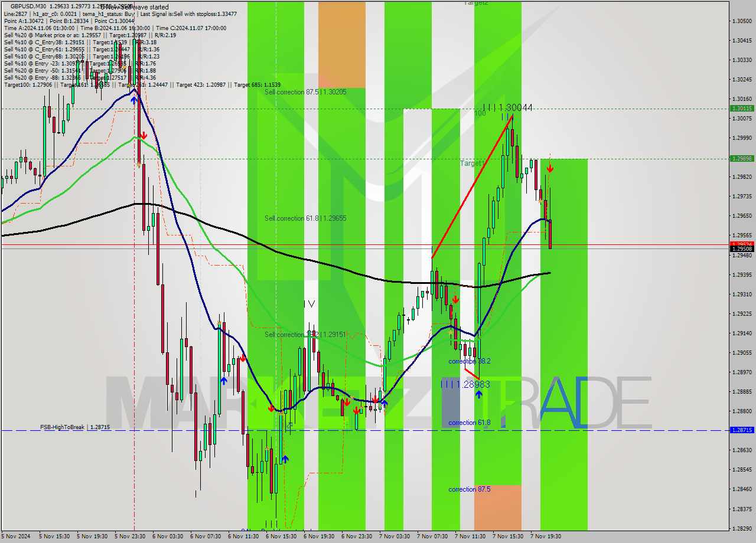Click the 'I V' wave label
Screen dimensions: 756x543
point(309,303)
